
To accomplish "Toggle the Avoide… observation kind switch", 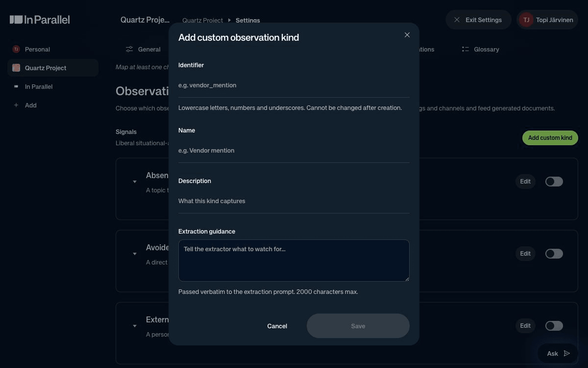I will pos(554,254).
